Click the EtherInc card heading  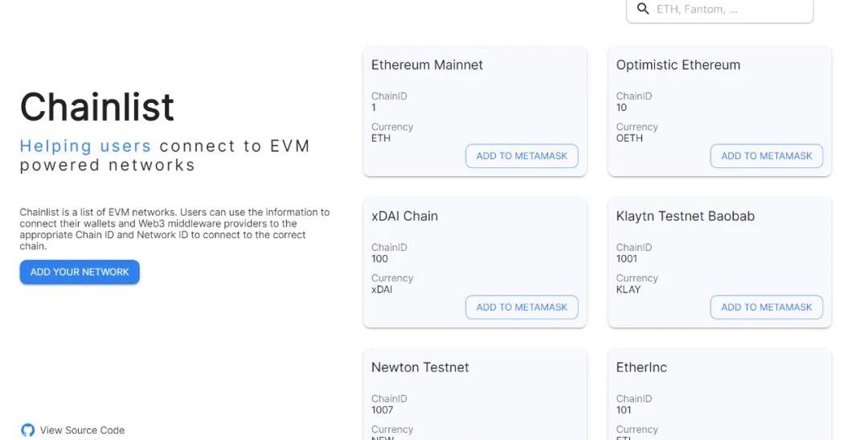tap(641, 368)
